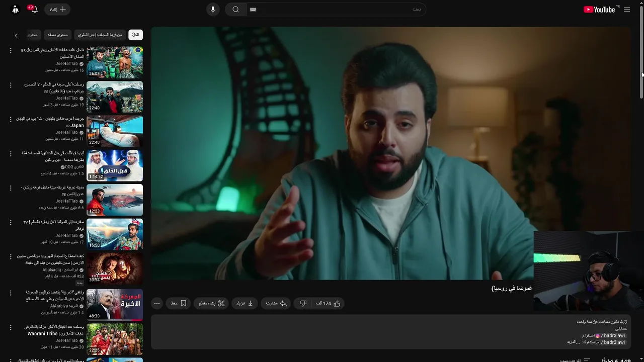Viewport: 644px width, 362px height.
Task: Open the prison escape video thumbnail 39:54
Action: (115, 268)
